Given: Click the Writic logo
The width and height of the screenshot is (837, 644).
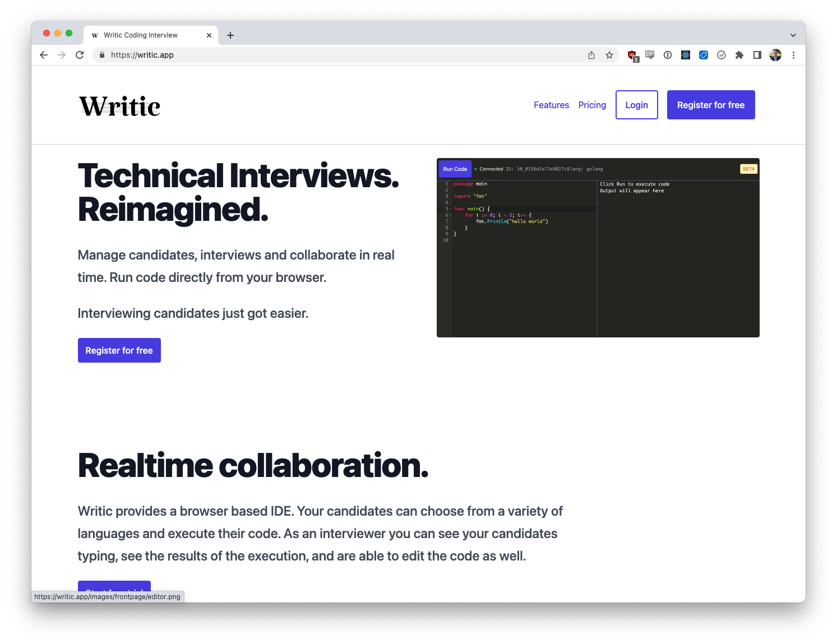Looking at the screenshot, I should tap(119, 106).
